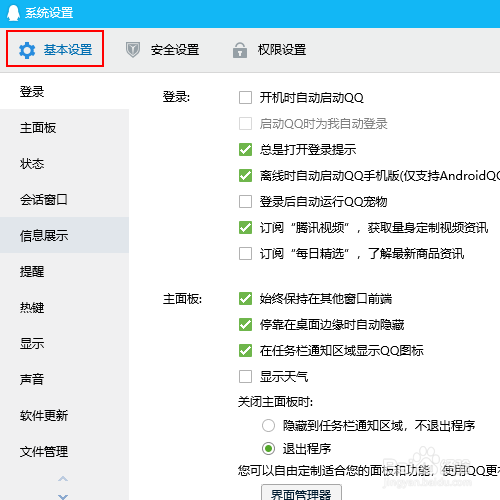Select 退出程序 radio option

[x=268, y=449]
